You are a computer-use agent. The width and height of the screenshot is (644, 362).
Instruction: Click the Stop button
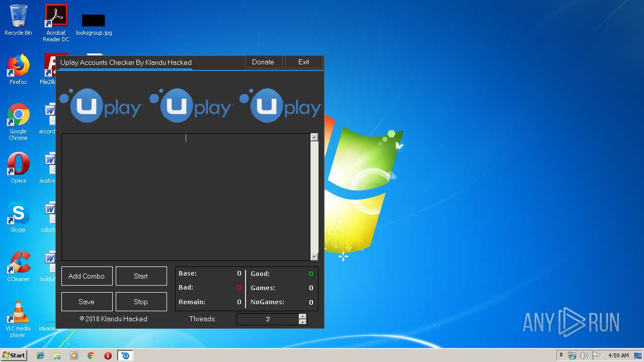(141, 302)
